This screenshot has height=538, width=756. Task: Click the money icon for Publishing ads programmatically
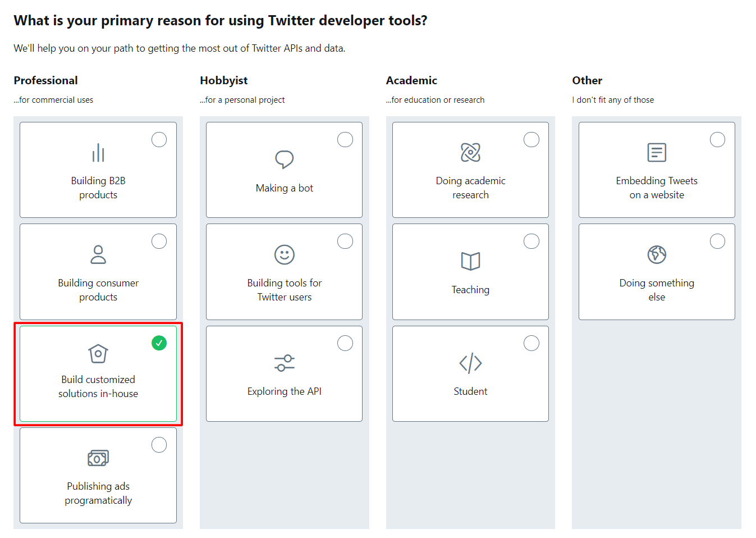click(98, 458)
